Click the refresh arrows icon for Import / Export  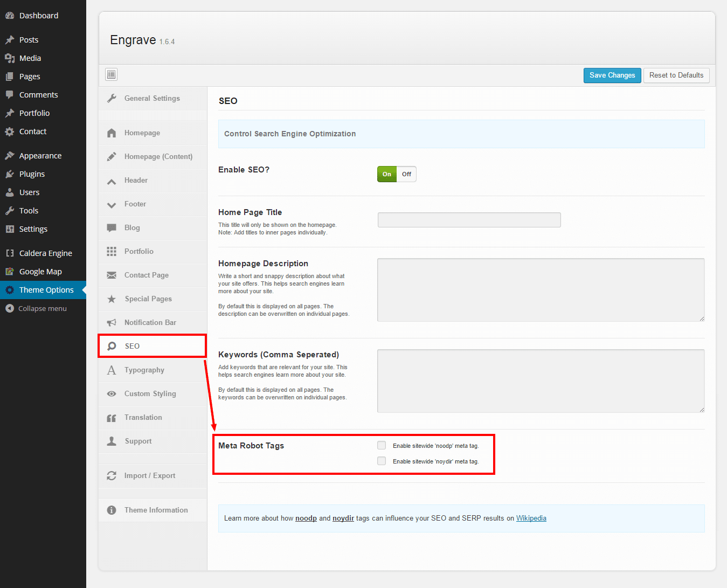tap(112, 476)
